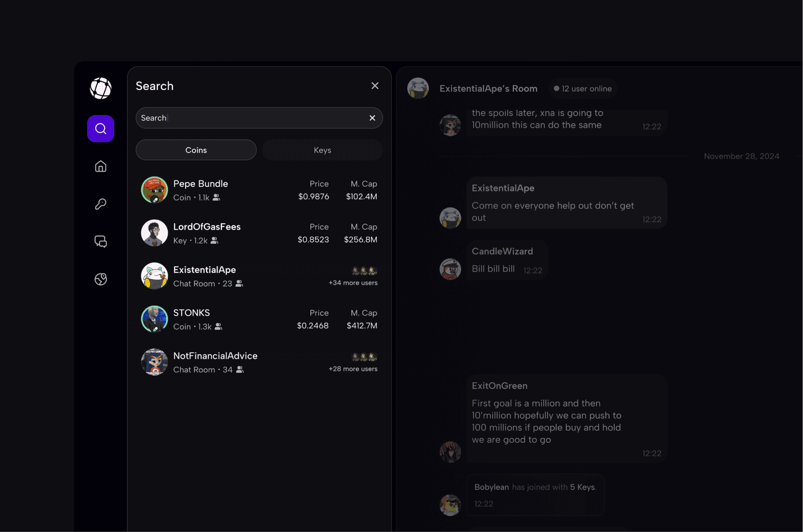This screenshot has width=803, height=532.
Task: Click user avatars stack on ExistentialApe row
Action: (x=365, y=271)
